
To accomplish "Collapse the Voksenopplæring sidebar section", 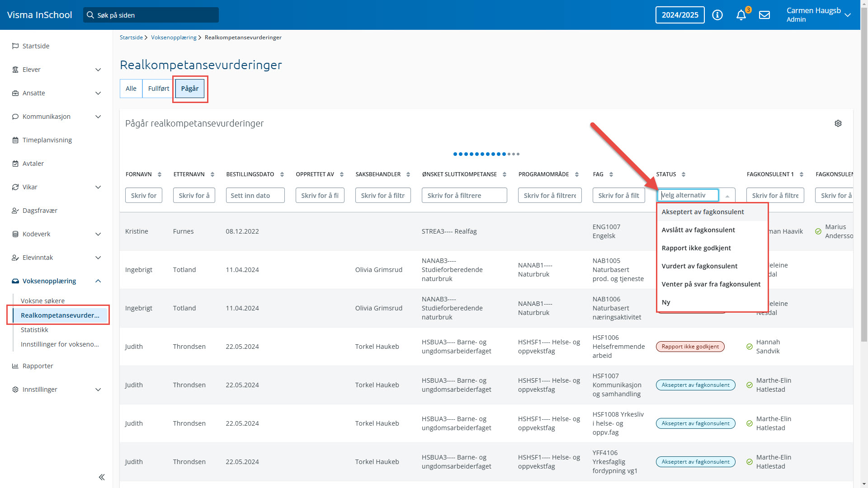I will click(x=98, y=281).
